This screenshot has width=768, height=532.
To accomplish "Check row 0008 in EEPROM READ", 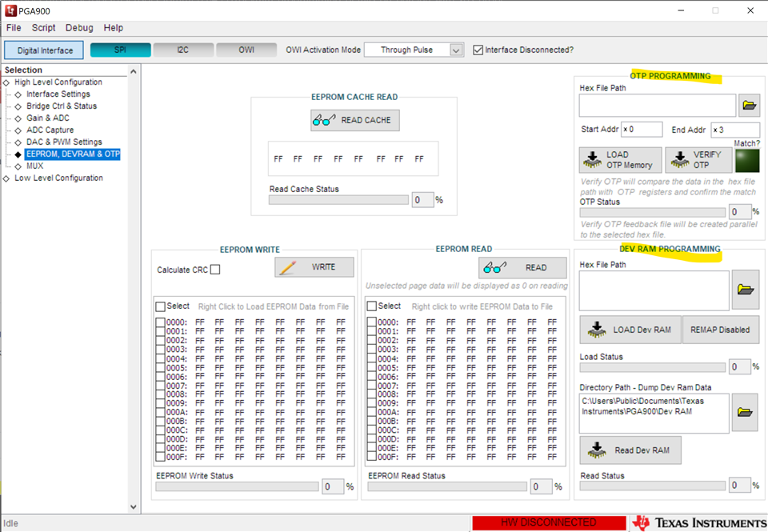I will coord(372,394).
